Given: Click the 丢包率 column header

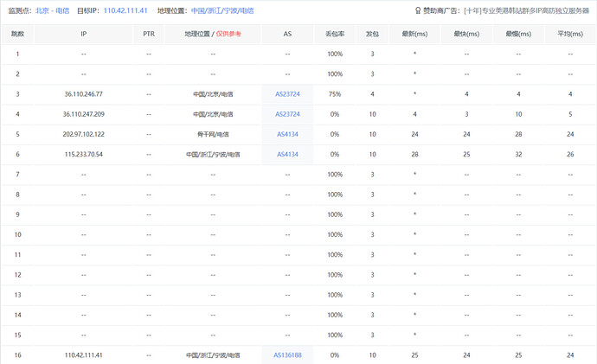Looking at the screenshot, I should [335, 34].
